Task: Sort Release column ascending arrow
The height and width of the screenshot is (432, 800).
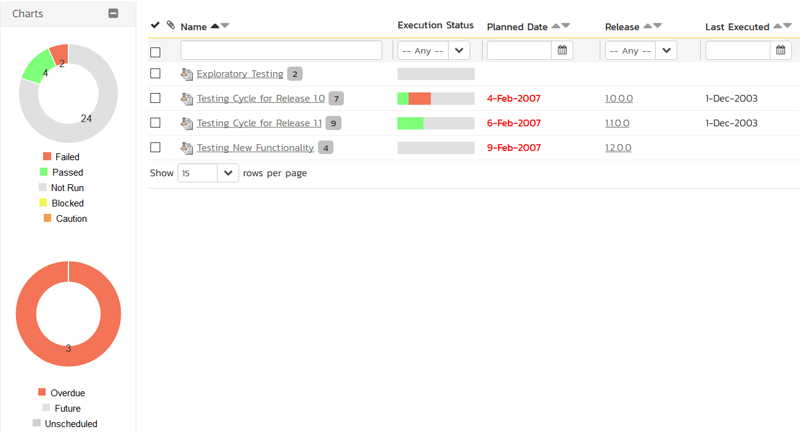Action: 648,26
